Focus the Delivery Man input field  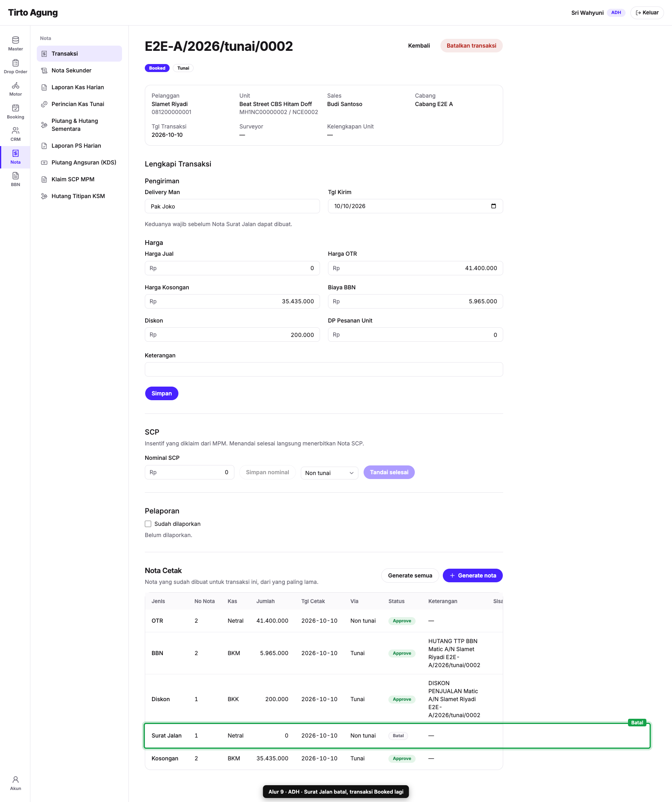pos(232,206)
